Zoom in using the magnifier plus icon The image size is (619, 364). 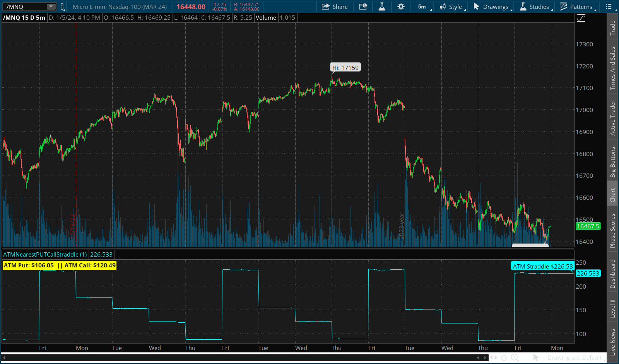[x=515, y=358]
